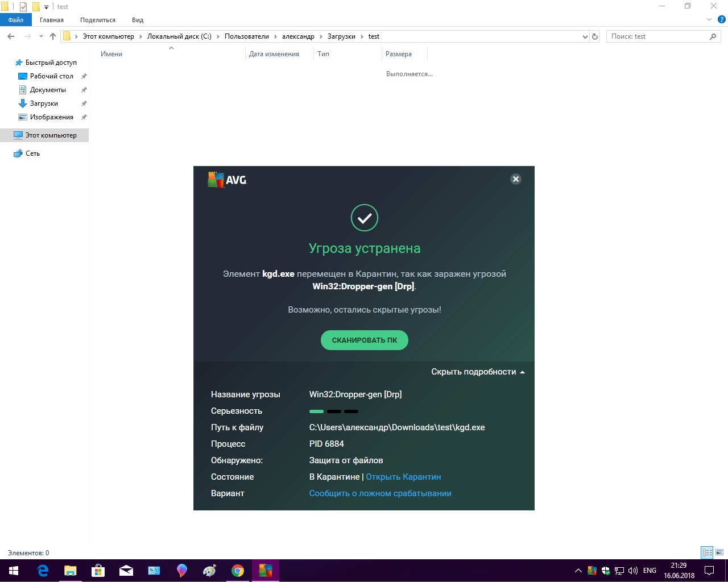Click the New folder icon in title bar

point(36,7)
